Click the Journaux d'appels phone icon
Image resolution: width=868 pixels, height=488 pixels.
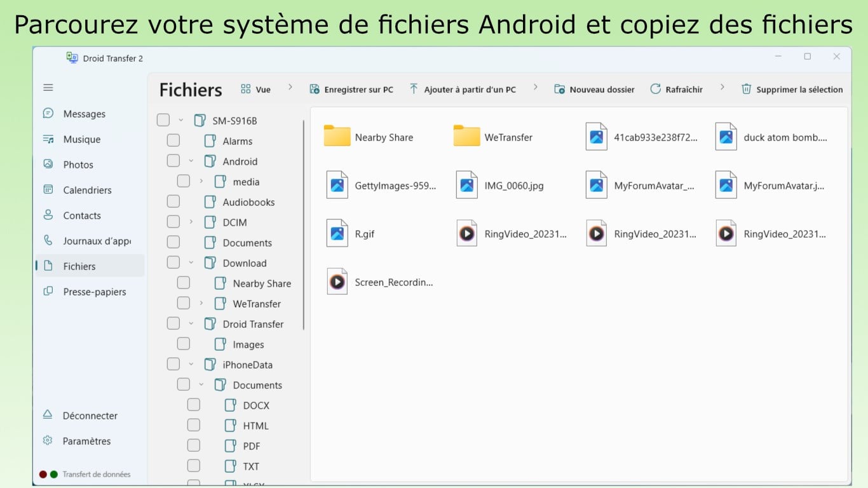(x=48, y=241)
